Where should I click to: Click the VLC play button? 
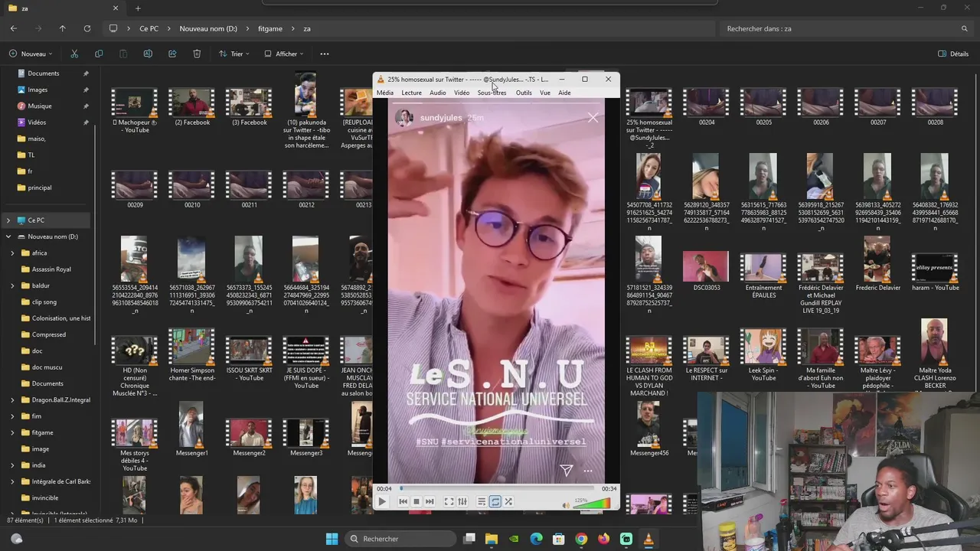click(x=381, y=502)
